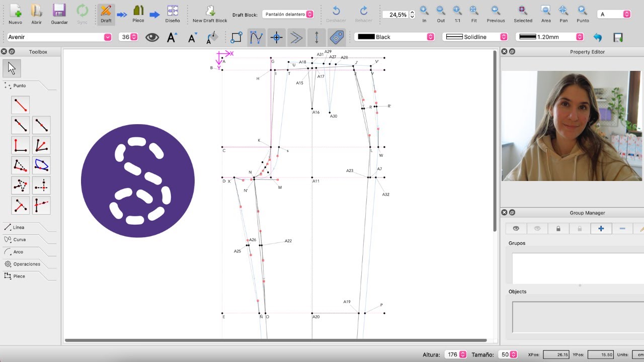Add a group with blue plus button
644x362 pixels.
(601, 228)
